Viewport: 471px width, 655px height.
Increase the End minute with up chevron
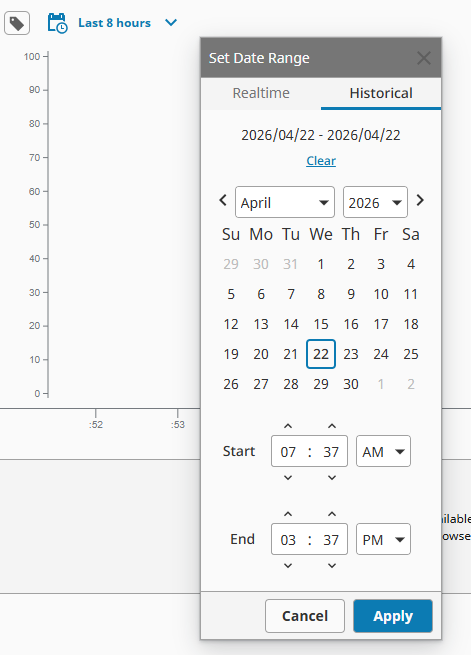click(332, 514)
